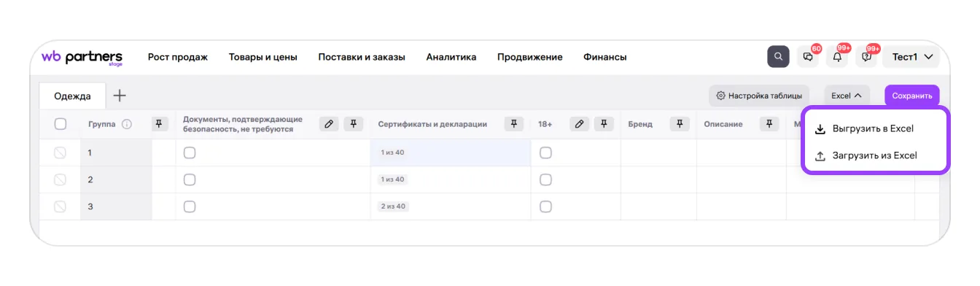This screenshot has width=980, height=286.
Task: Choose Загрузить из Excel option
Action: pos(876,155)
